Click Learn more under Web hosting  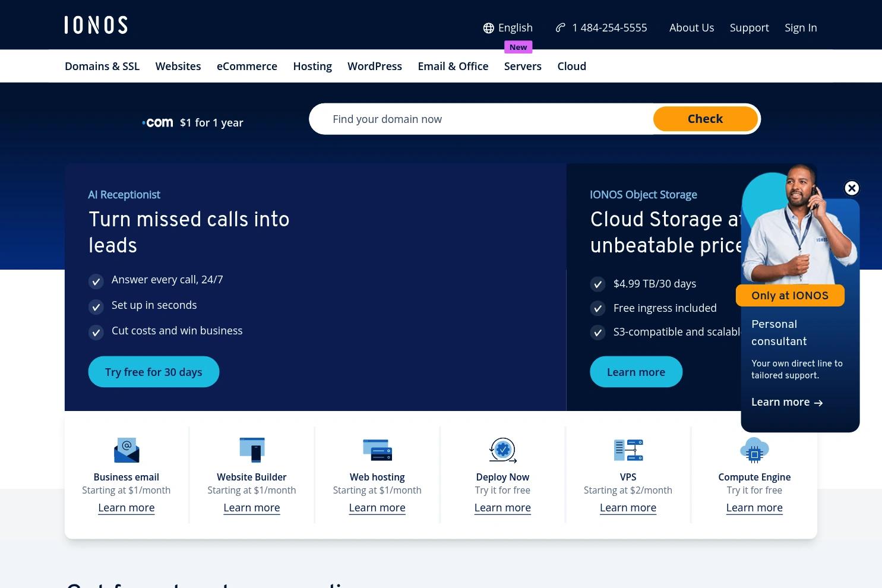click(377, 508)
